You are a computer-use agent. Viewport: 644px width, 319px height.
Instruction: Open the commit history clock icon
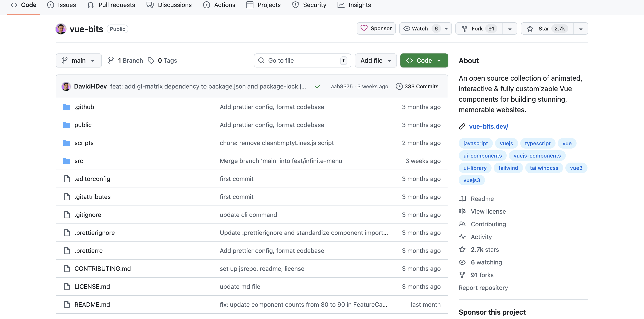[x=399, y=87]
